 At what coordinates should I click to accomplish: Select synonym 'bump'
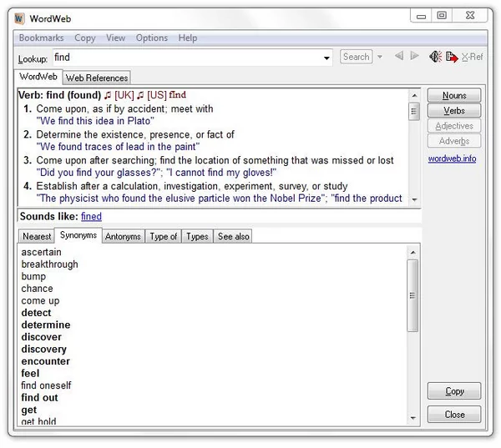click(33, 276)
